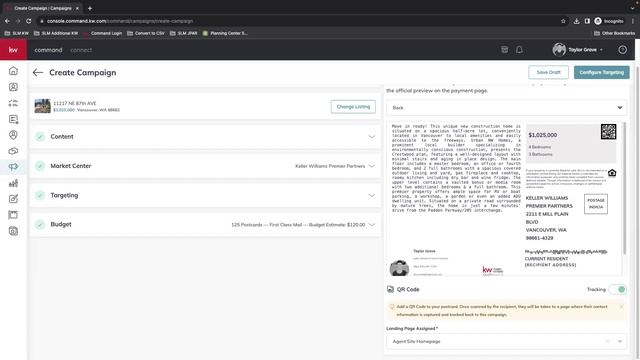The width and height of the screenshot is (640, 360).
Task: Open the Reports chart icon in sidebar
Action: coord(13,183)
